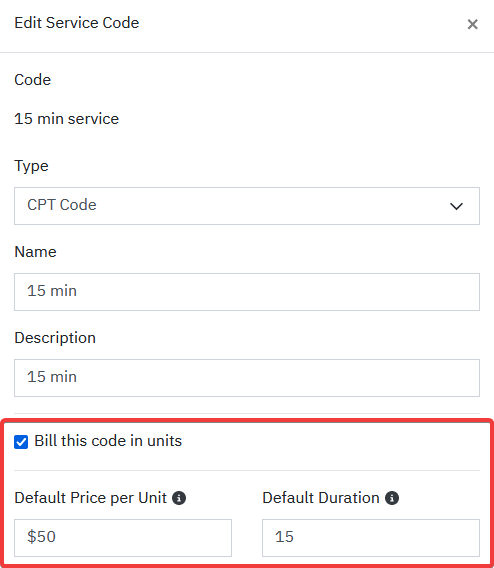Image resolution: width=494 pixels, height=568 pixels.
Task: Open the Type dropdown showing CPT Code
Action: coord(247,206)
